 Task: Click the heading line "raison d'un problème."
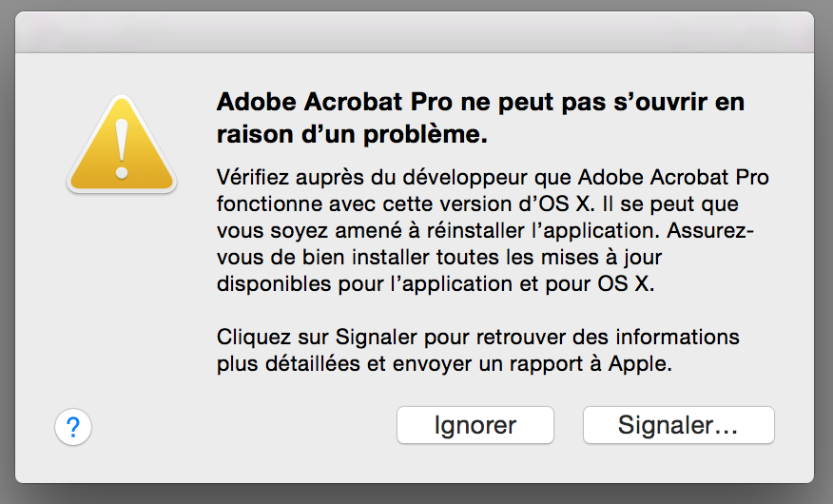(352, 134)
